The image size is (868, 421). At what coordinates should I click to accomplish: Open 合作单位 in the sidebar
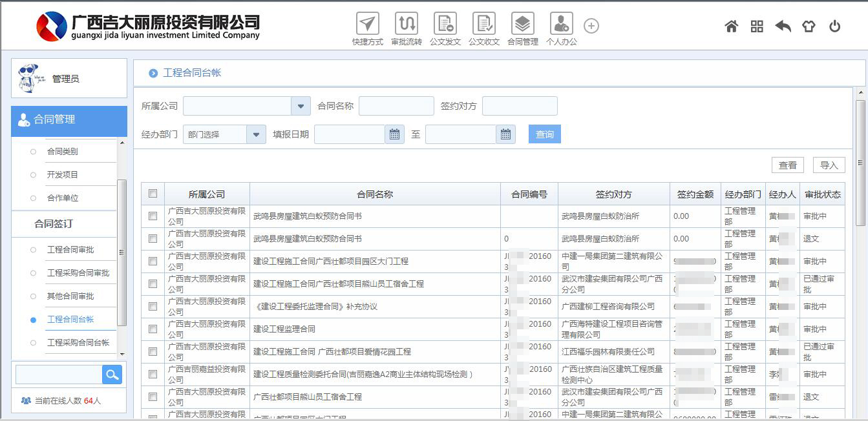pos(63,198)
